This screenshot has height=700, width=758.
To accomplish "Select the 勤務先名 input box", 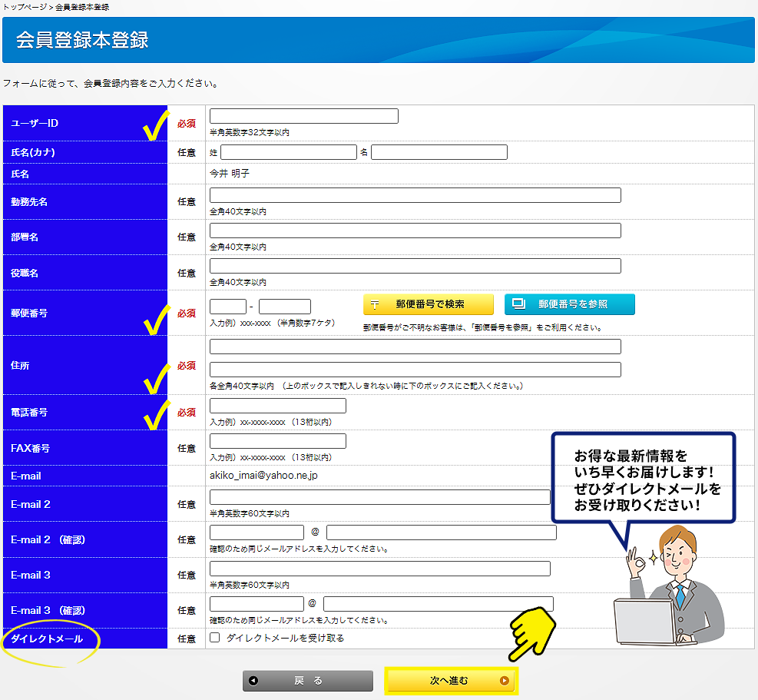I will [415, 195].
